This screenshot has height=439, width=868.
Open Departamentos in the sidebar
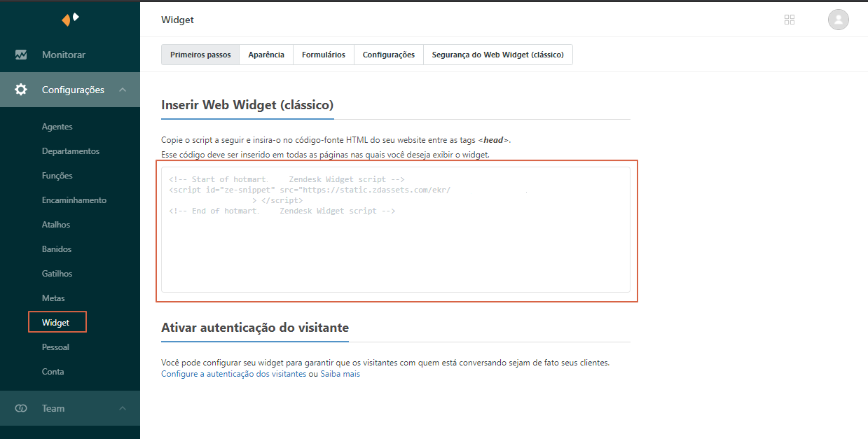tap(71, 151)
